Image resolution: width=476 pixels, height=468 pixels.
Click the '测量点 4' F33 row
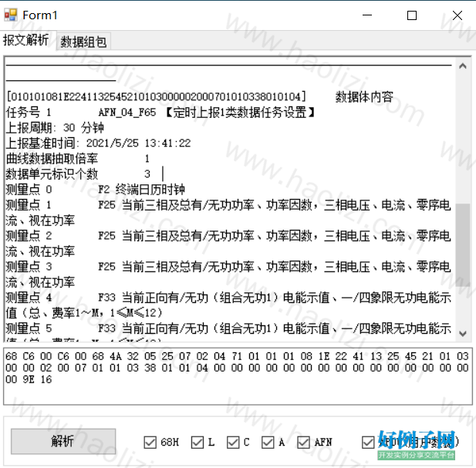click(228, 305)
